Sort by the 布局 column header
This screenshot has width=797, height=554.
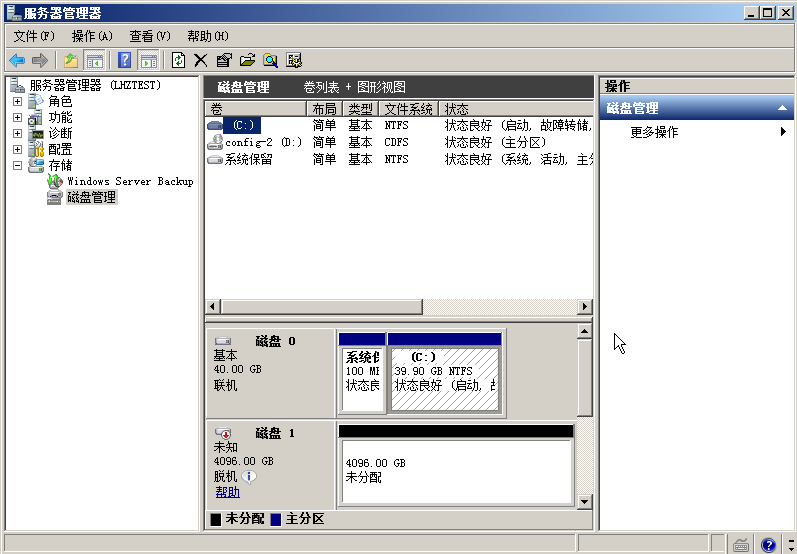[x=325, y=109]
